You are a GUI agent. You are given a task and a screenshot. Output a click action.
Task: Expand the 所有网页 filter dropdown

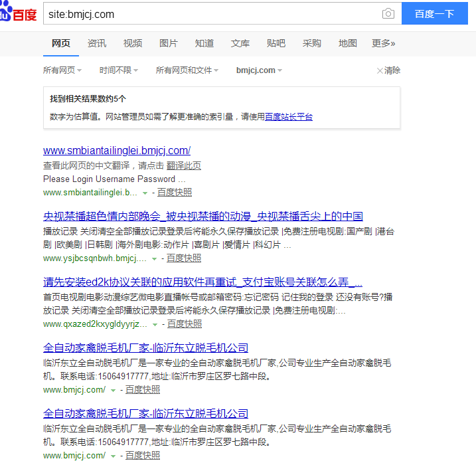62,70
